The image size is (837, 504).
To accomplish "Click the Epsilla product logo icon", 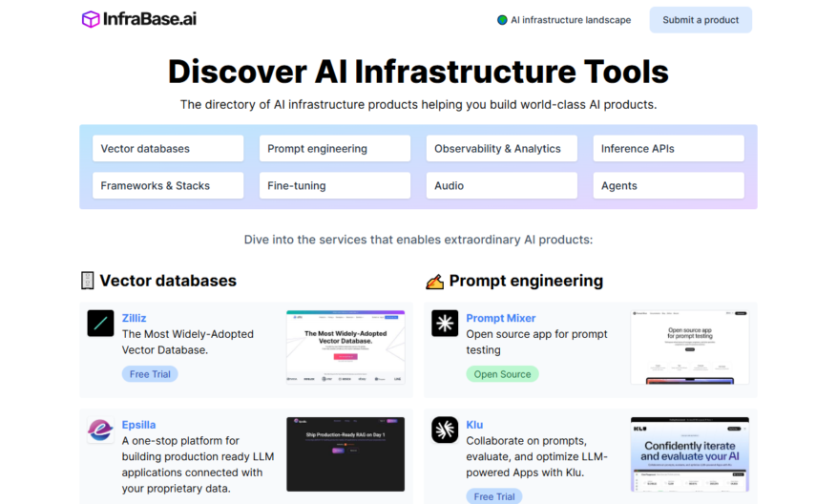I will pos(100,430).
